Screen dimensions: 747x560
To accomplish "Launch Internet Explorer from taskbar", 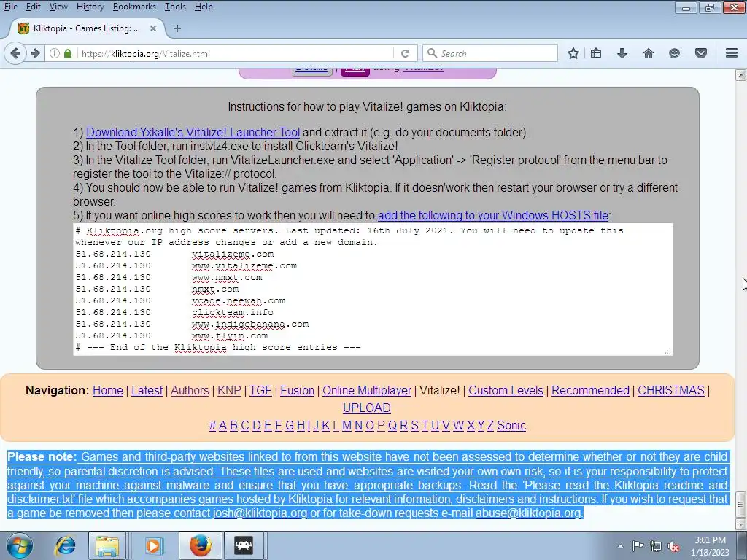I will [65, 545].
